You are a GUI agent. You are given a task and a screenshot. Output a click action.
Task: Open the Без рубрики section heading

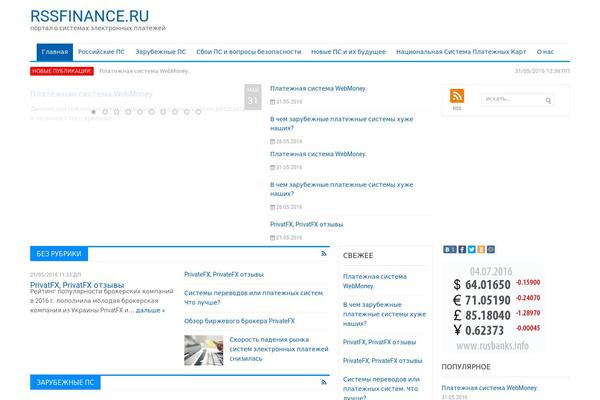(x=59, y=254)
